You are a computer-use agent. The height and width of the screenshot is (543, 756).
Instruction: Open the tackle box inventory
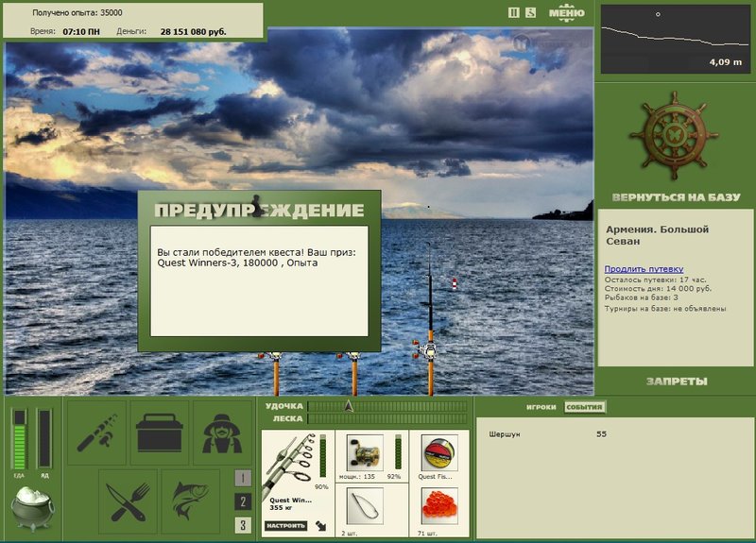pos(160,433)
